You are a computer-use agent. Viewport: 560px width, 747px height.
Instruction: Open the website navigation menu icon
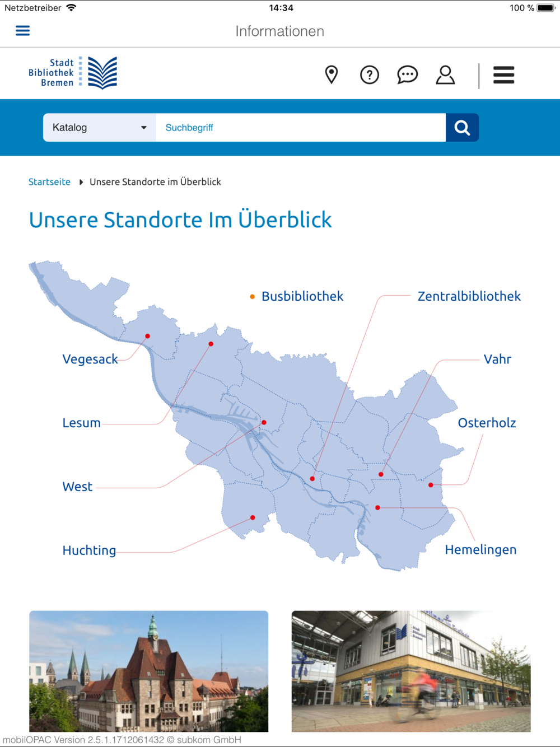[503, 74]
